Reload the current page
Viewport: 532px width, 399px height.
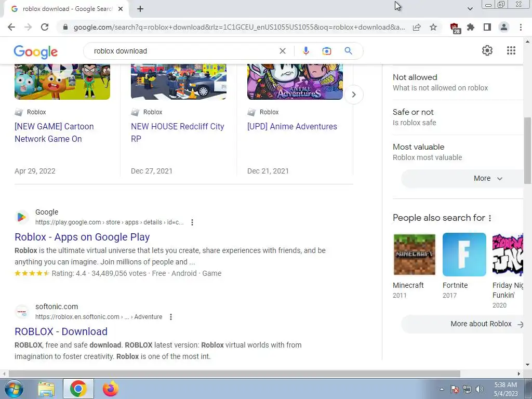click(45, 27)
